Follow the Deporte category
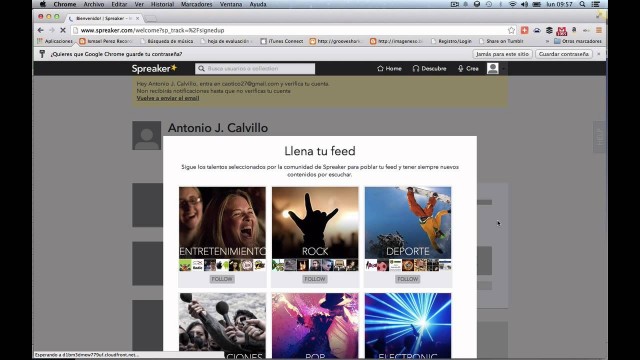Image resolution: width=640 pixels, height=360 pixels. [408, 279]
